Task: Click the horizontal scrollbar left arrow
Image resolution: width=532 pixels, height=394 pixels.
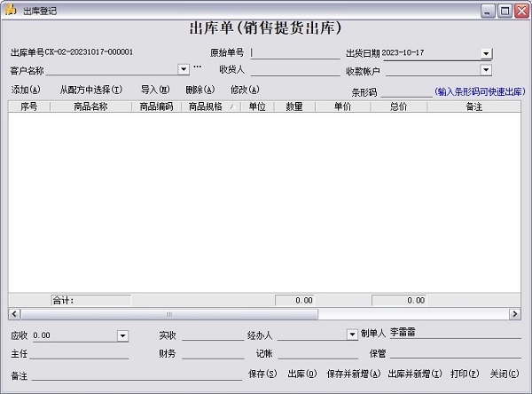Action: (14, 314)
